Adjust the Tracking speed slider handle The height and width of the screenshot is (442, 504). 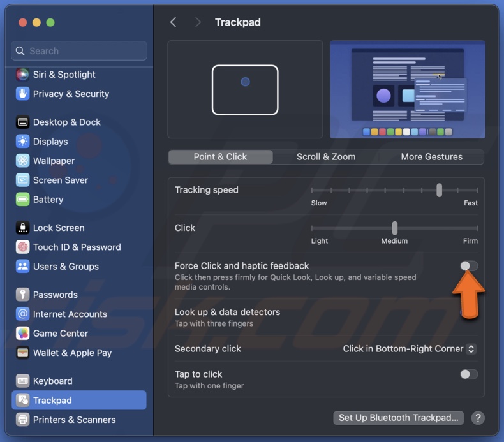(x=439, y=190)
